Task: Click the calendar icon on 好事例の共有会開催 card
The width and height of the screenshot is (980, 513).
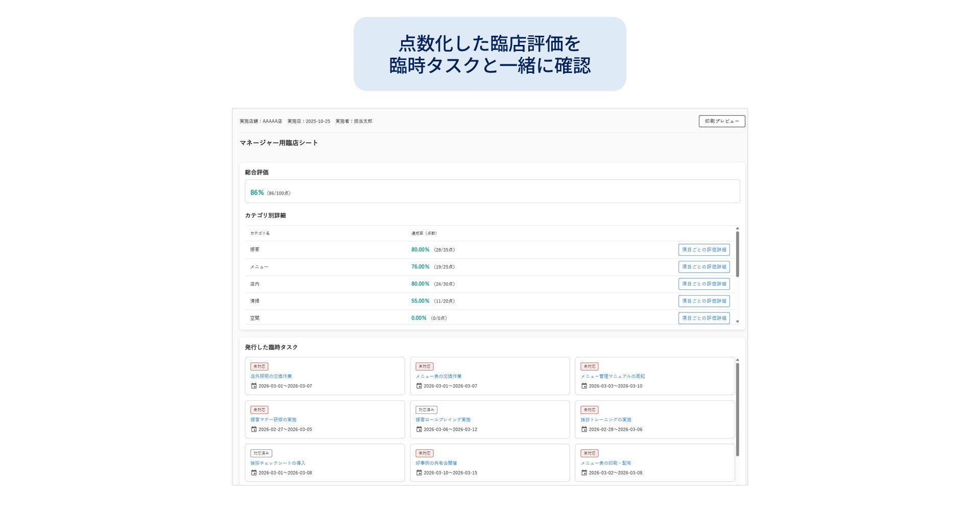Action: (419, 473)
